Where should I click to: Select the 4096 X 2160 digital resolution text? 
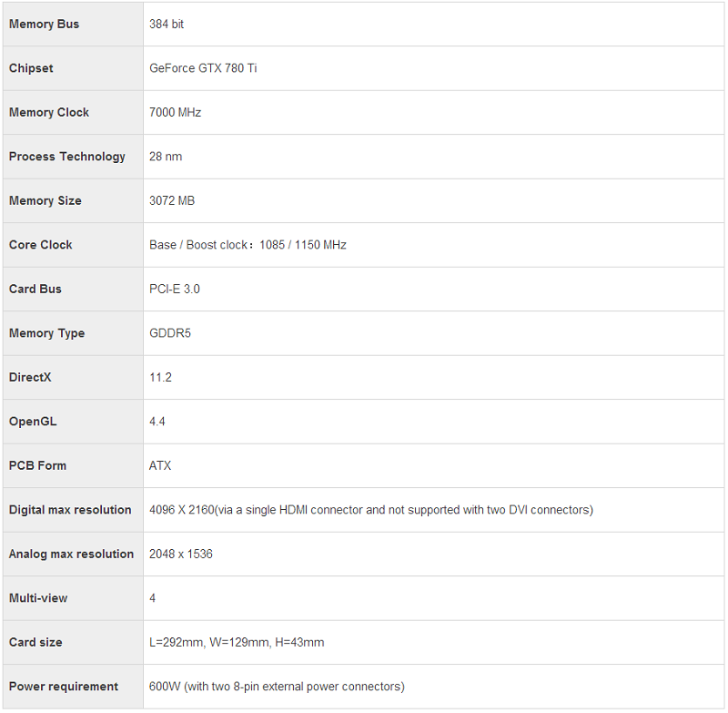[370, 510]
